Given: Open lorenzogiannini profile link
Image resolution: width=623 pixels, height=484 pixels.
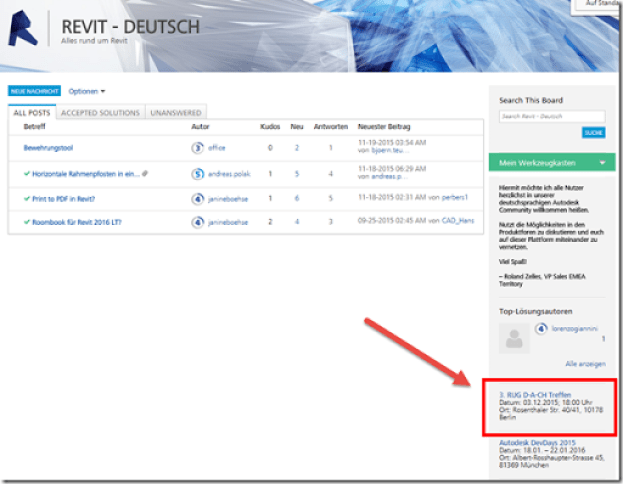Looking at the screenshot, I should click(x=575, y=329).
